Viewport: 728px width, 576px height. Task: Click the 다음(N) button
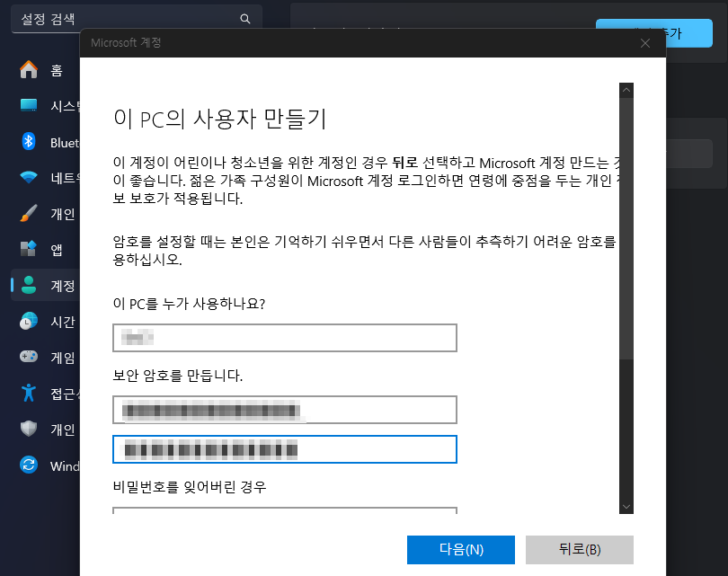462,549
